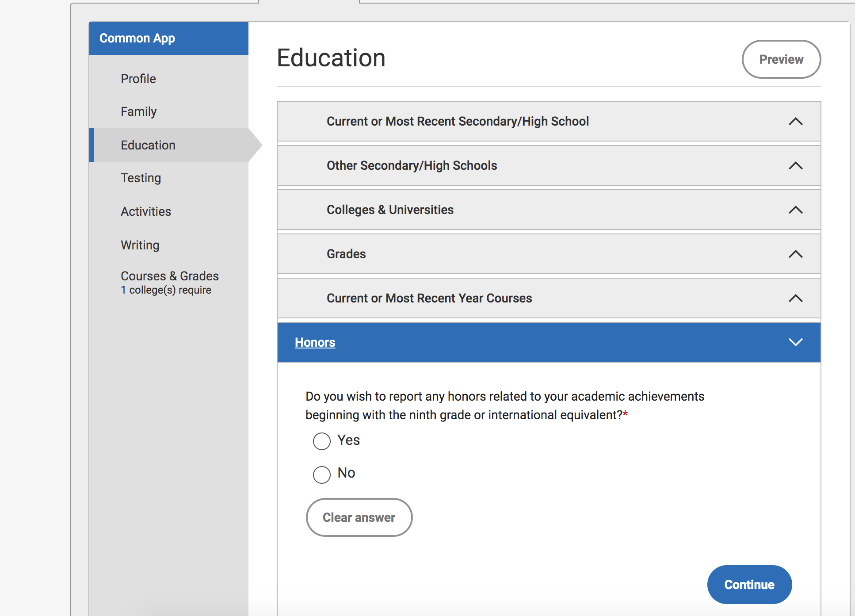Click the Continue button
The width and height of the screenshot is (855, 616).
[749, 585]
